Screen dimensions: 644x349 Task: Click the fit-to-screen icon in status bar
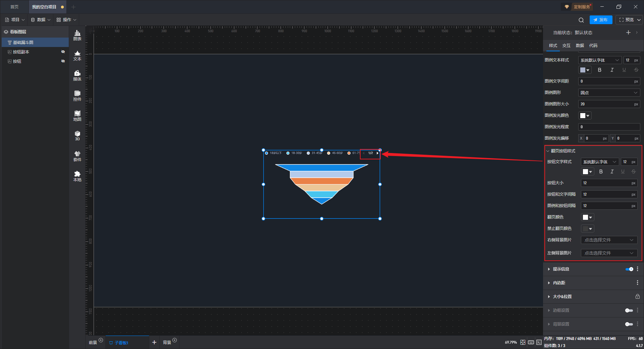click(x=523, y=342)
